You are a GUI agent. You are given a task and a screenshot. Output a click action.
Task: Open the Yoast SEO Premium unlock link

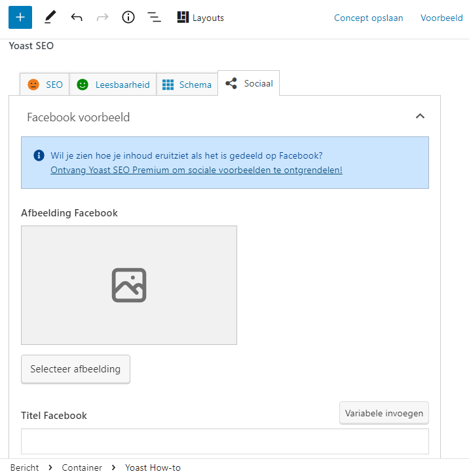197,170
